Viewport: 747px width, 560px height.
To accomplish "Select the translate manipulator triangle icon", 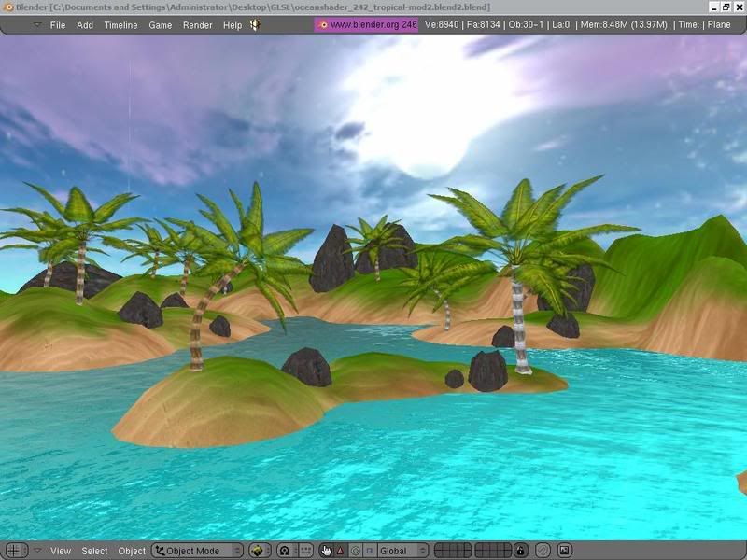I will pos(340,551).
